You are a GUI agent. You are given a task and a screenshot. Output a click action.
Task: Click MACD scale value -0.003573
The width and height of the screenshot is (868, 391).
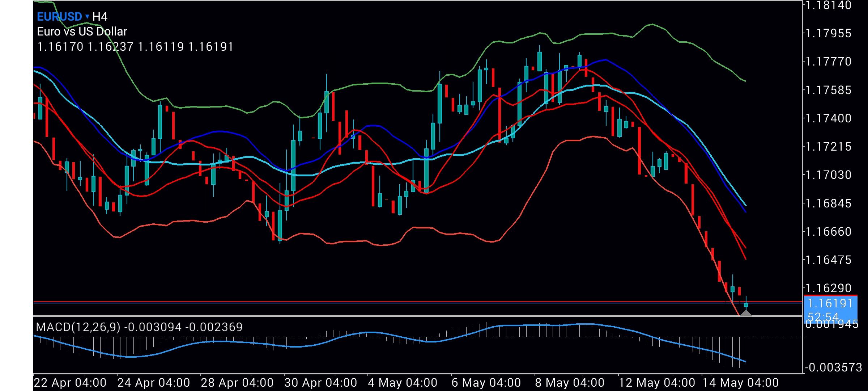(834, 368)
